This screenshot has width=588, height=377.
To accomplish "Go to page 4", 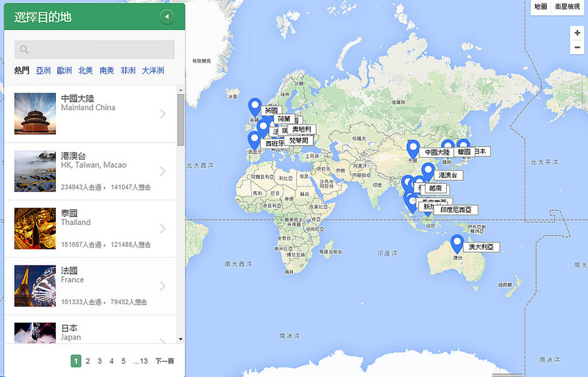I will (112, 362).
